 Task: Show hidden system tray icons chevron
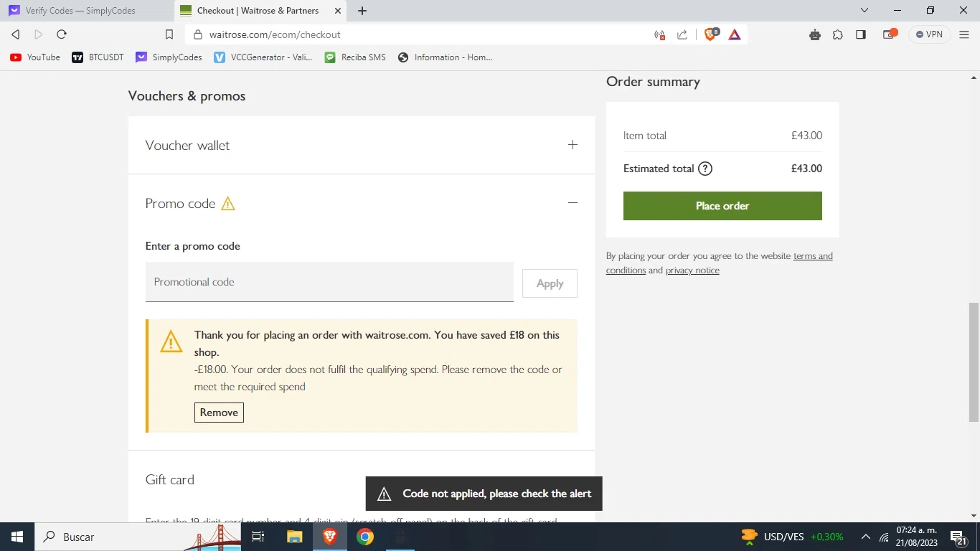(x=866, y=537)
